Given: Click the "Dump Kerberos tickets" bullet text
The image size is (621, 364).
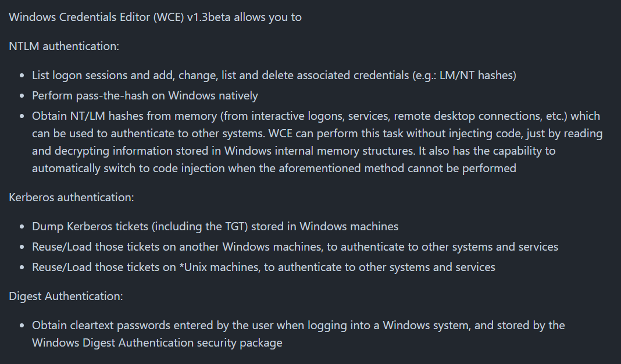Looking at the screenshot, I should (x=87, y=226).
